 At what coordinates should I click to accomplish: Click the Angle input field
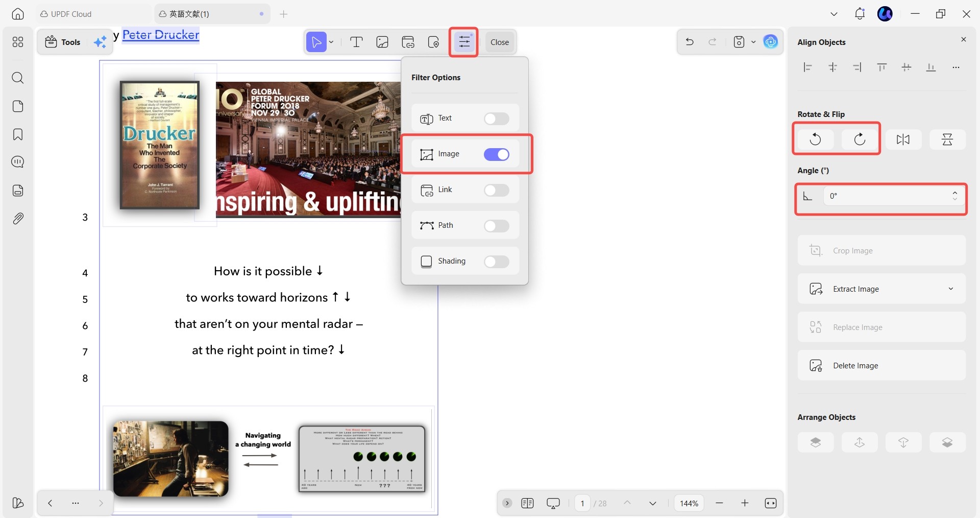coord(887,196)
